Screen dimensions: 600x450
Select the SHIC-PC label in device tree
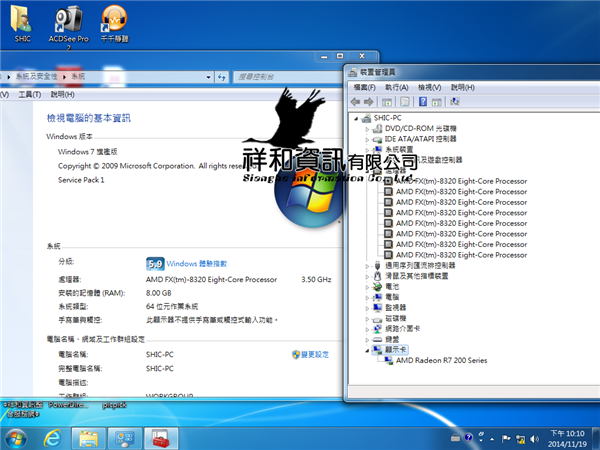pyautogui.click(x=387, y=118)
